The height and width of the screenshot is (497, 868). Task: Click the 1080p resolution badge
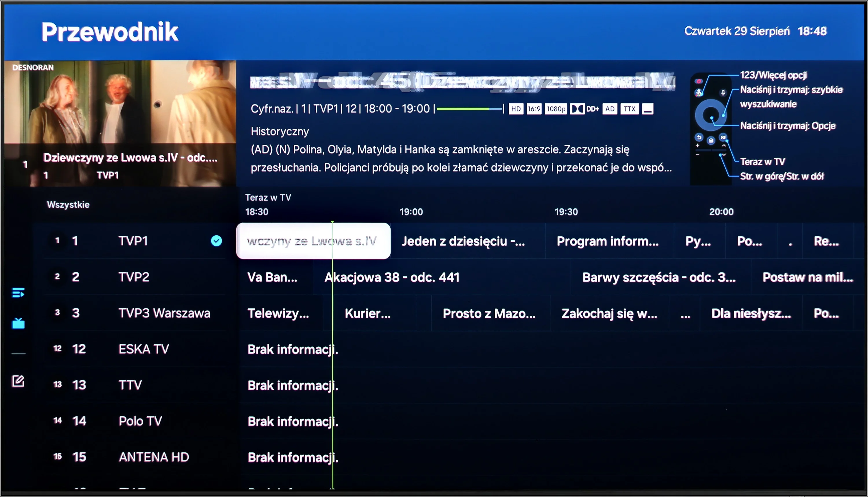point(556,109)
